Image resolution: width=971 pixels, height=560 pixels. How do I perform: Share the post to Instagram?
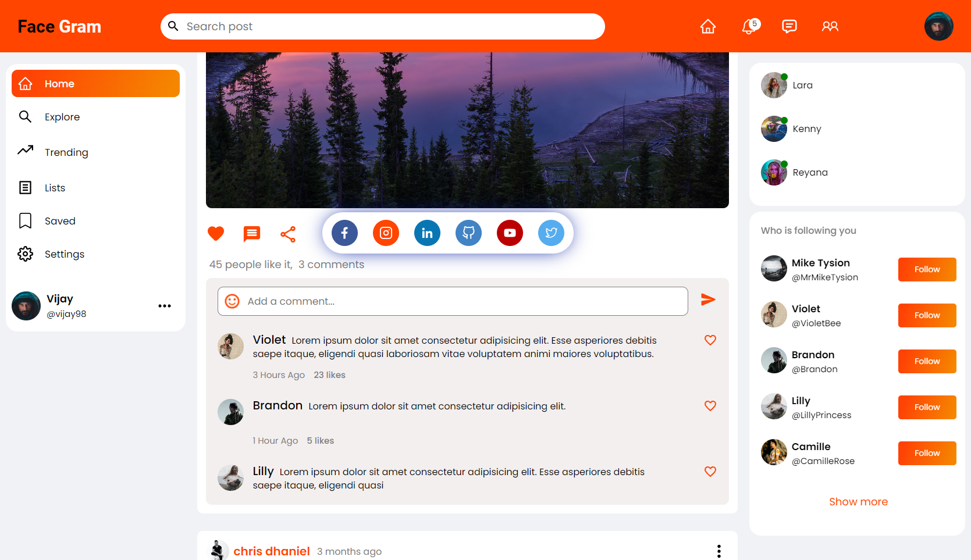(x=386, y=233)
